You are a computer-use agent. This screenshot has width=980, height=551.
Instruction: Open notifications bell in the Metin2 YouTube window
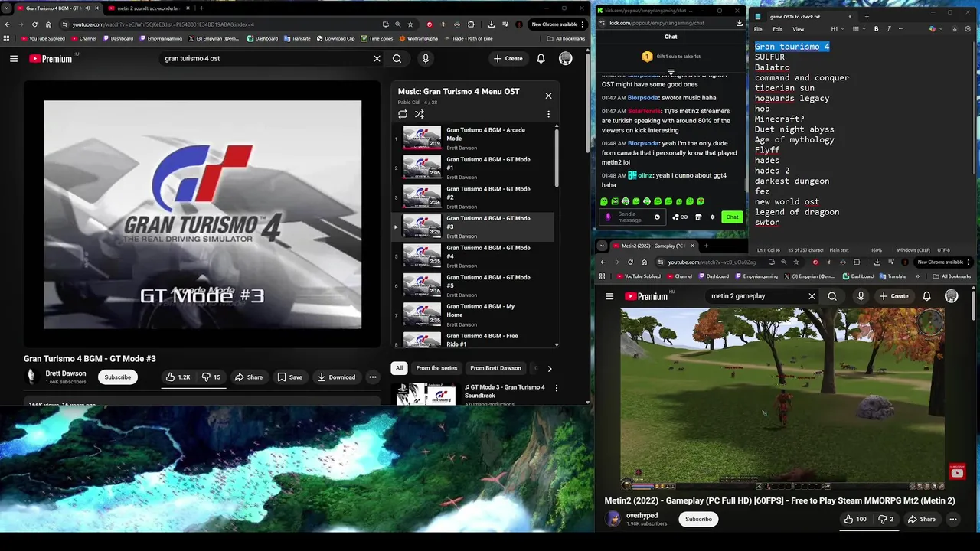point(926,296)
